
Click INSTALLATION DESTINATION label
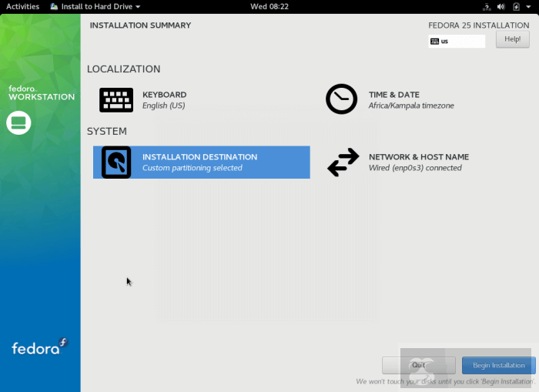199,157
